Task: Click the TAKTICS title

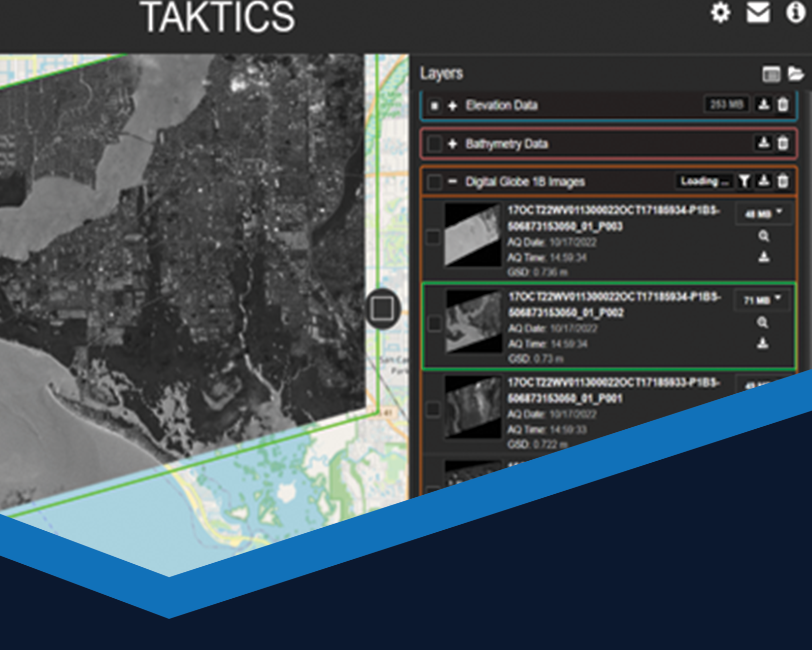Action: (218, 17)
